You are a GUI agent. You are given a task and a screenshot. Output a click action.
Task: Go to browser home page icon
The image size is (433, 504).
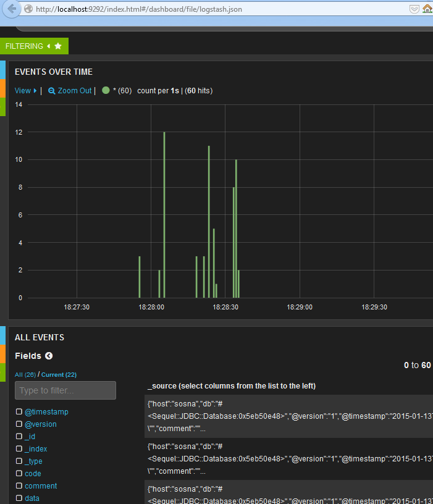427,9
